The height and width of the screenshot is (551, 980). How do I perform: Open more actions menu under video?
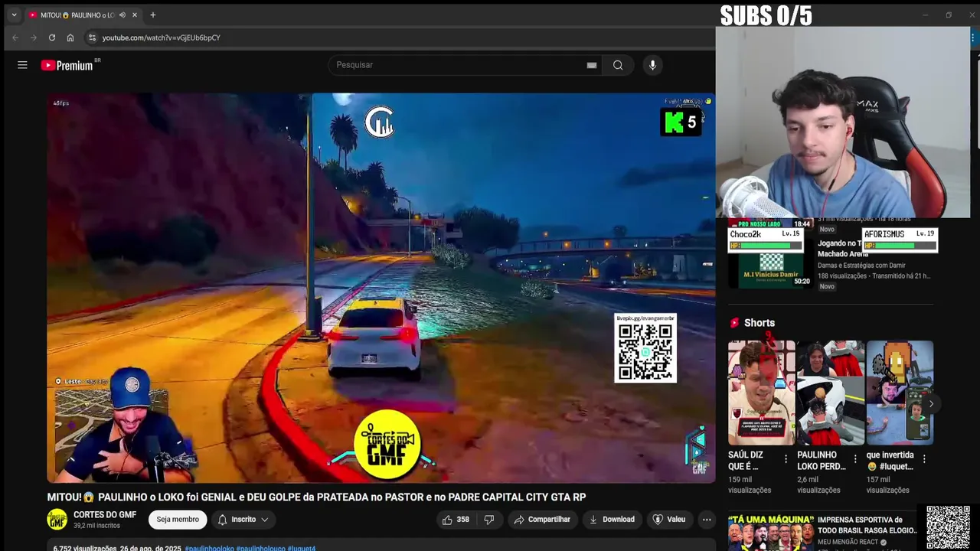pyautogui.click(x=707, y=520)
